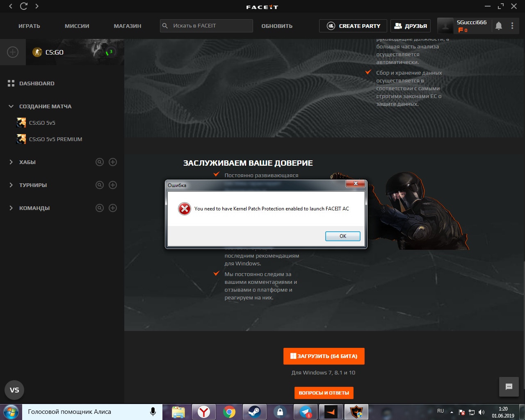Open the three-dot options menu
The height and width of the screenshot is (420, 525).
point(512,26)
